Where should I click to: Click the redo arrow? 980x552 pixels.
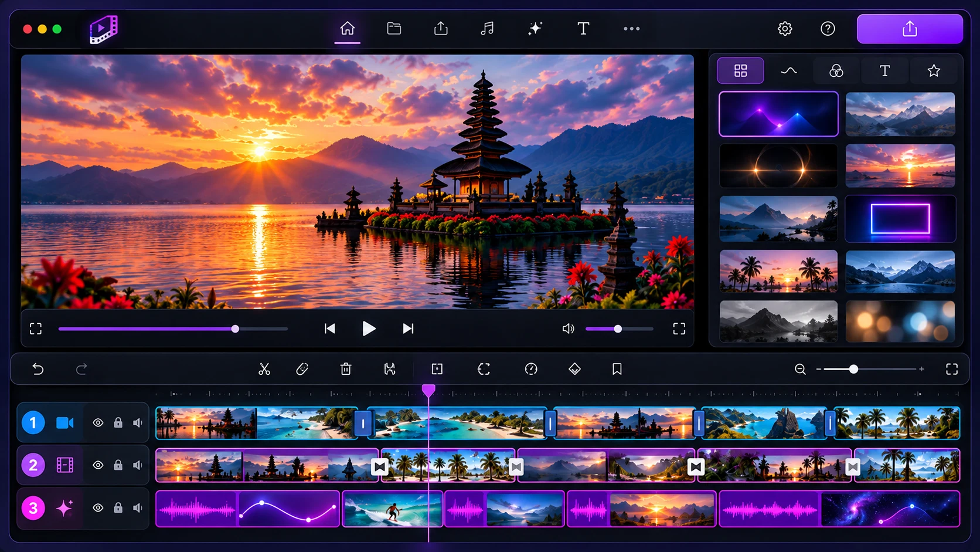pos(81,369)
